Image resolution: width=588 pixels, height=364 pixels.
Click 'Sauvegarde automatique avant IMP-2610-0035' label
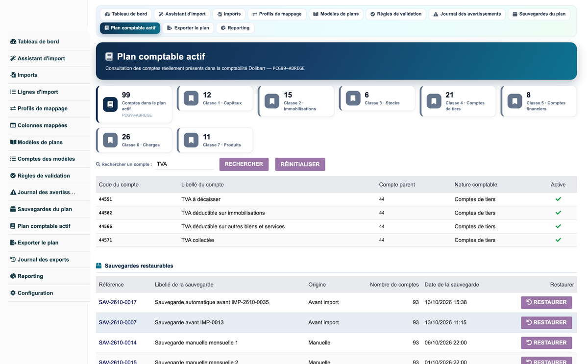tap(212, 302)
